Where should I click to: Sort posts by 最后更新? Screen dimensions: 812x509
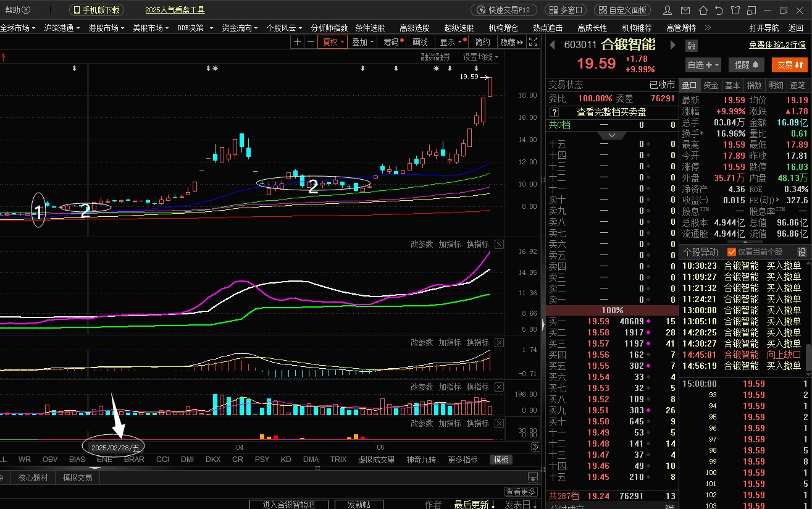click(x=474, y=505)
